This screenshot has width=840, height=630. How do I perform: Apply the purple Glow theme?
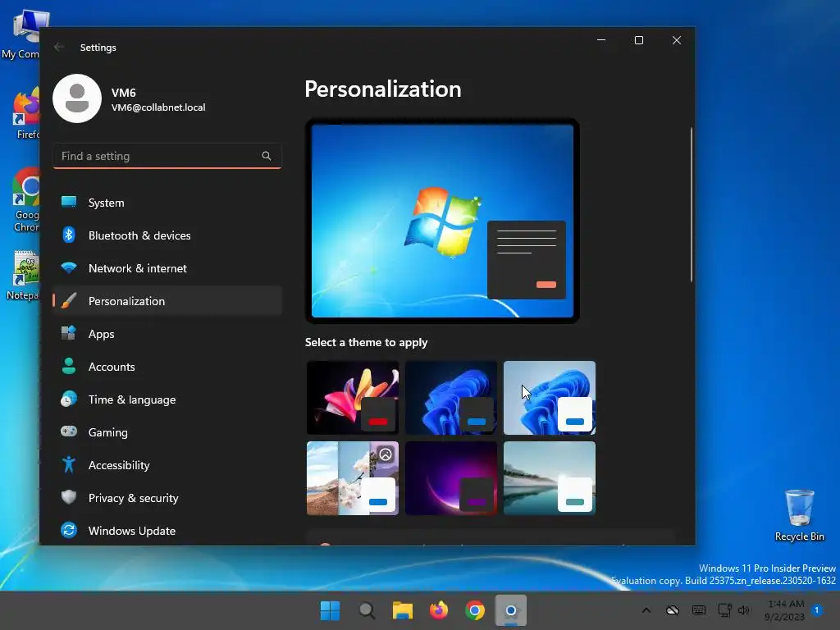(451, 478)
